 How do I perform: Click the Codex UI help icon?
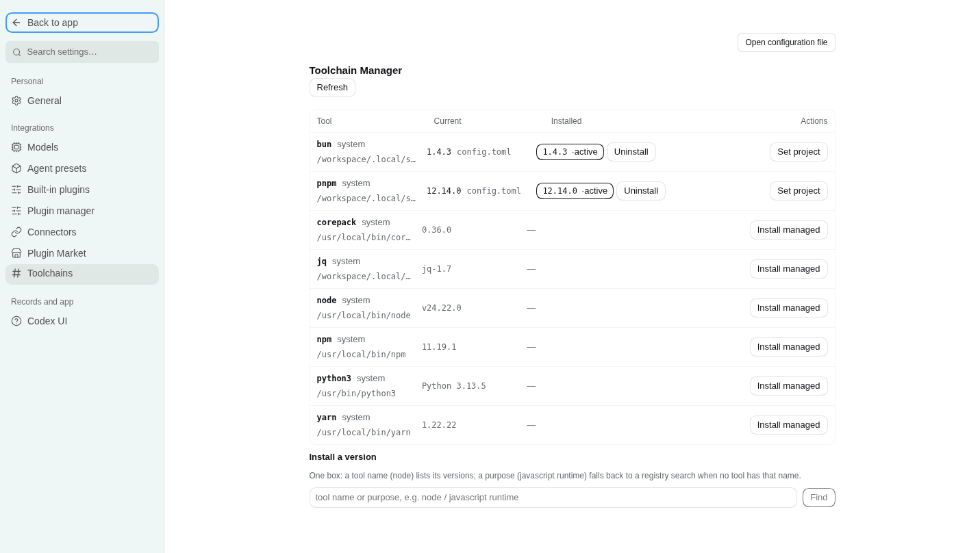coord(16,321)
